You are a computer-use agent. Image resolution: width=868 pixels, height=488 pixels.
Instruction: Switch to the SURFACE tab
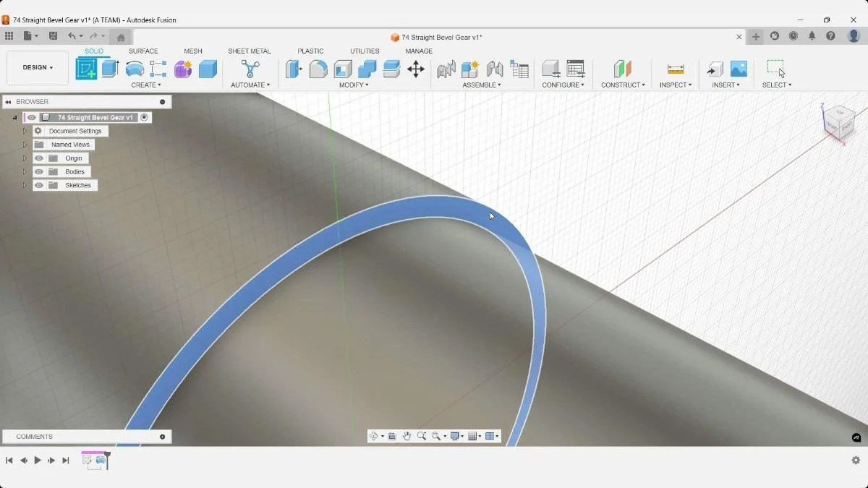pos(143,51)
